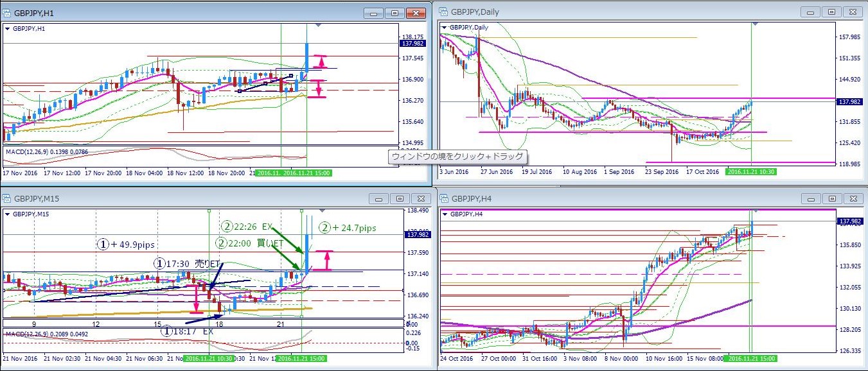Maximize the GBPJPY,H4 chart window

click(831, 198)
